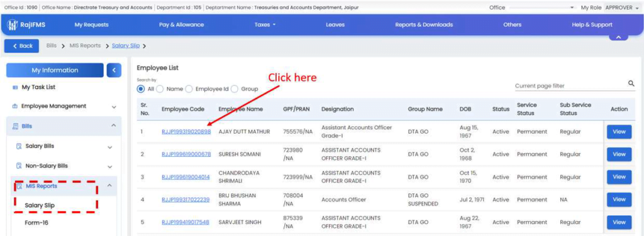Open the My Requests menu
644x236 pixels.
[x=92, y=24]
